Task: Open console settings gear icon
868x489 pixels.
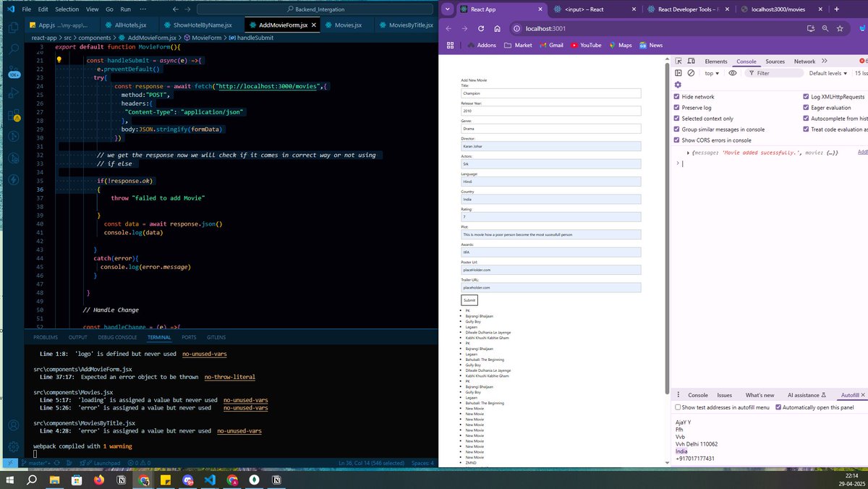Action: [x=678, y=85]
